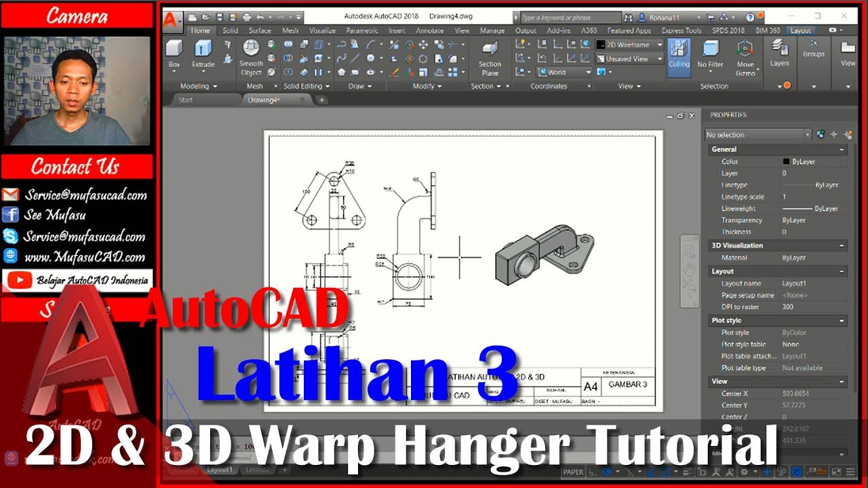Switch to the Annotate ribbon tab

(x=430, y=30)
